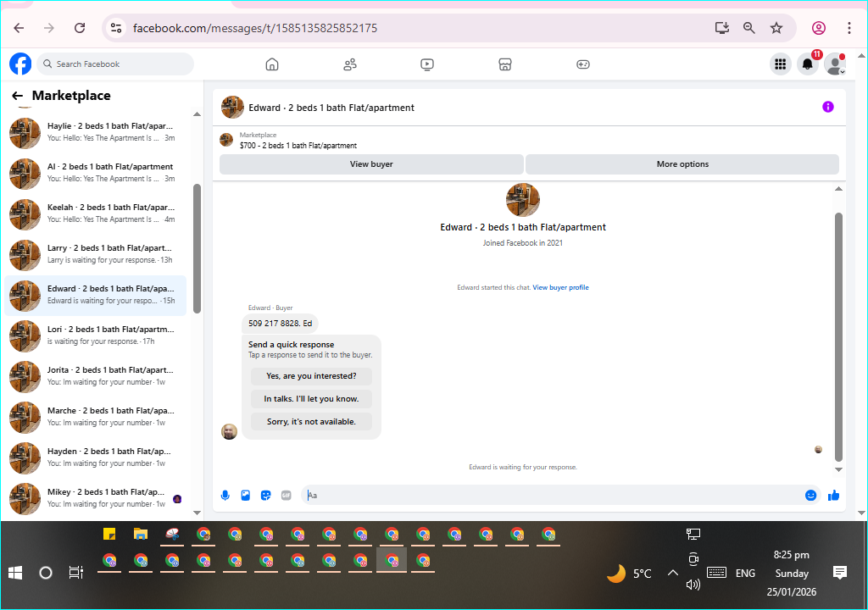Send 'Yes, are you interested?' quick response
The height and width of the screenshot is (610, 868).
(311, 376)
